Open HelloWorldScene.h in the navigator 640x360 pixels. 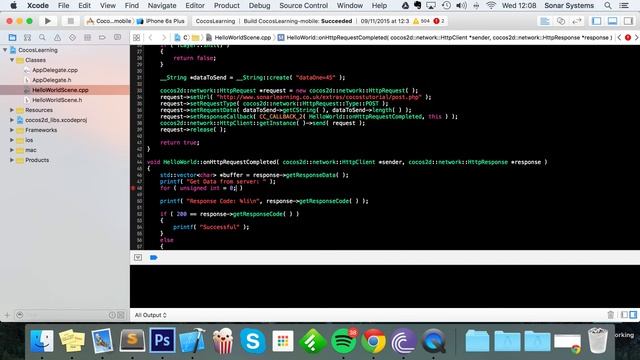pyautogui.click(x=57, y=100)
